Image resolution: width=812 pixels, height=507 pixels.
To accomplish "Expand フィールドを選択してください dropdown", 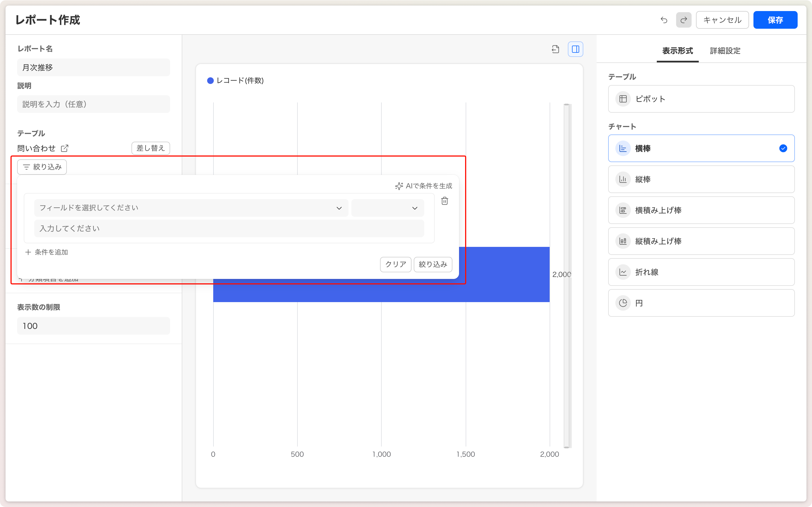I will [191, 208].
